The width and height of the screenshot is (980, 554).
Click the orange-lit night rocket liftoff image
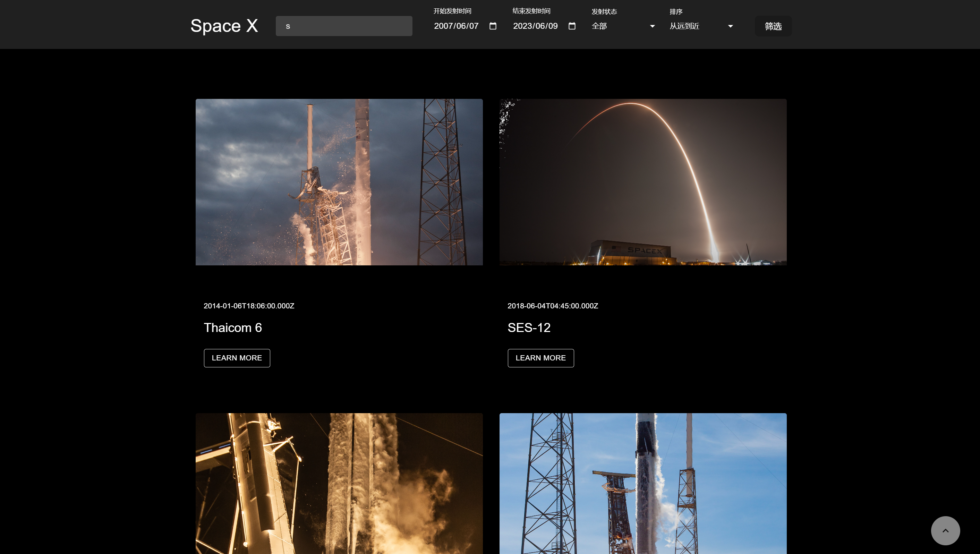339,483
